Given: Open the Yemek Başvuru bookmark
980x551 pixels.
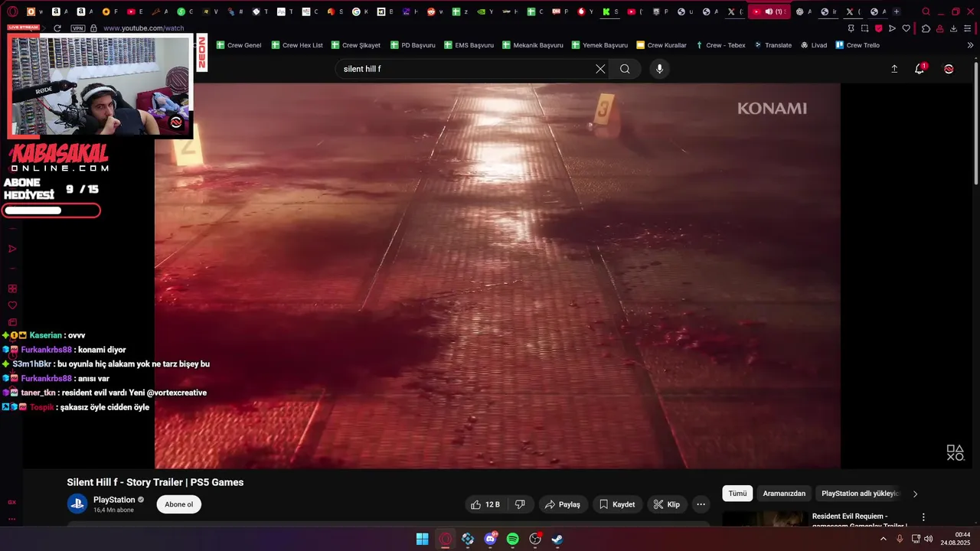Looking at the screenshot, I should point(599,45).
